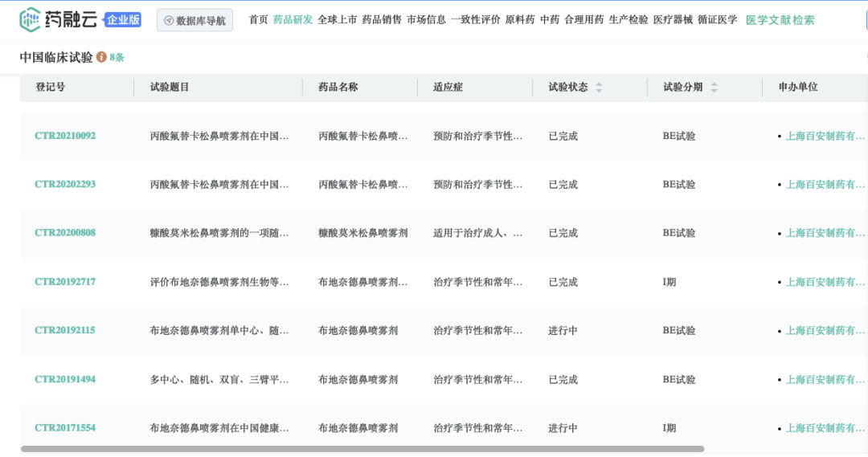The image size is (868, 457).
Task: Open 原料药 menu item
Action: tap(520, 20)
